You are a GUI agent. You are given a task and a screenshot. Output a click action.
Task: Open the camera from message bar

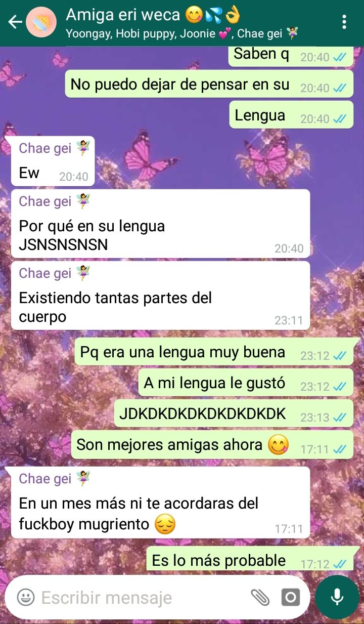point(291,597)
